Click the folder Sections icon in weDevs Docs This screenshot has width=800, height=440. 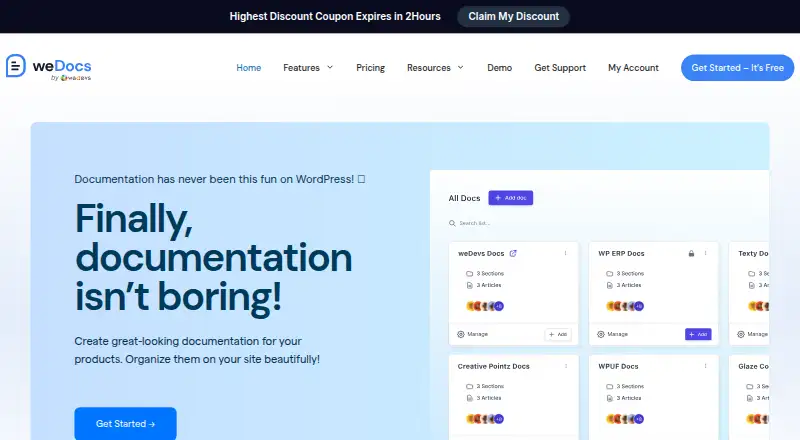pyautogui.click(x=469, y=274)
